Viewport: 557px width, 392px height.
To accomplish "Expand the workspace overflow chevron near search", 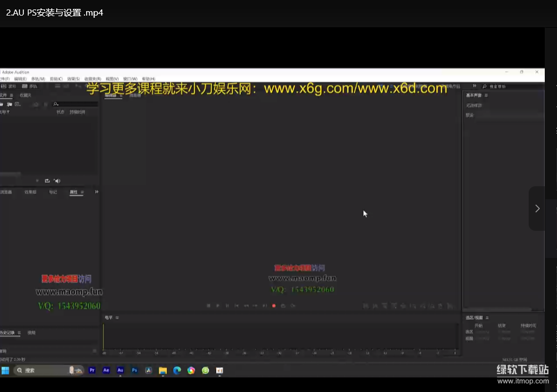I will coord(474,86).
